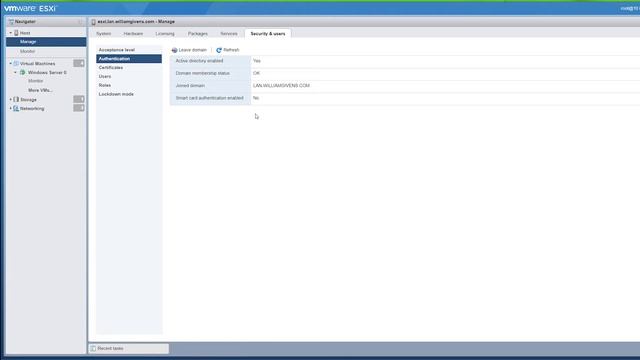This screenshot has width=640, height=360.
Task: Click the Active directory 'Yes' value
Action: [257, 61]
